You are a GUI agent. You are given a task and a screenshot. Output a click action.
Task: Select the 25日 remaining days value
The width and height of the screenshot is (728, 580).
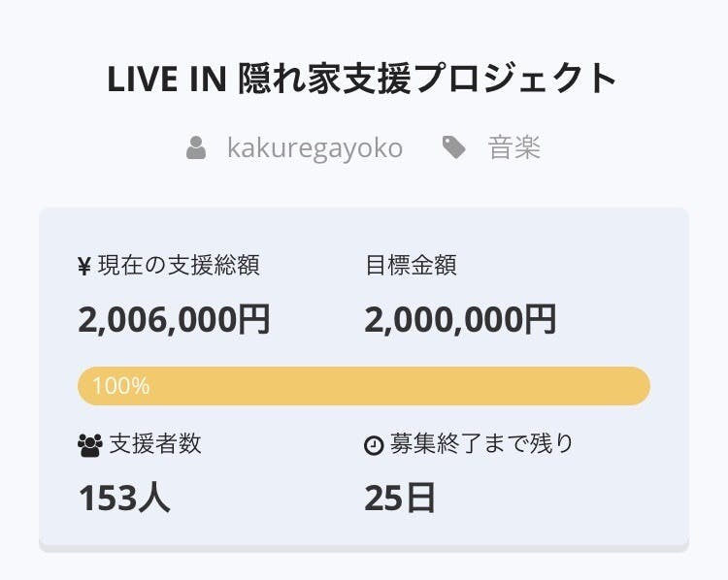(400, 498)
